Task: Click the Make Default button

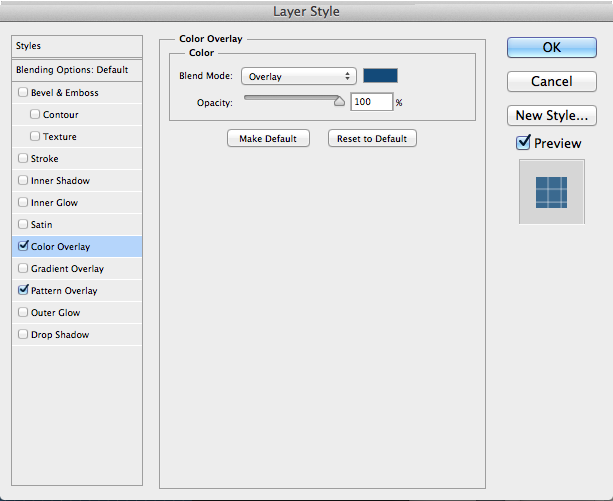Action: point(268,138)
